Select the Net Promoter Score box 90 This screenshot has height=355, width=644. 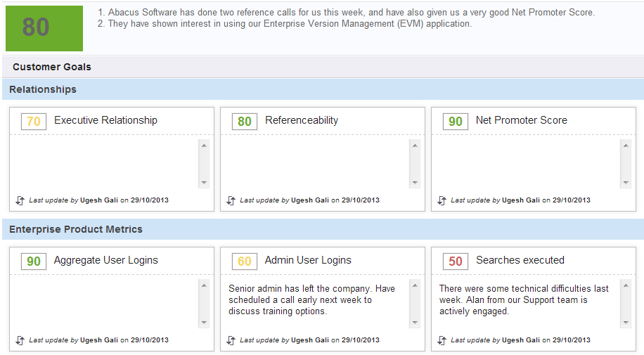click(455, 122)
